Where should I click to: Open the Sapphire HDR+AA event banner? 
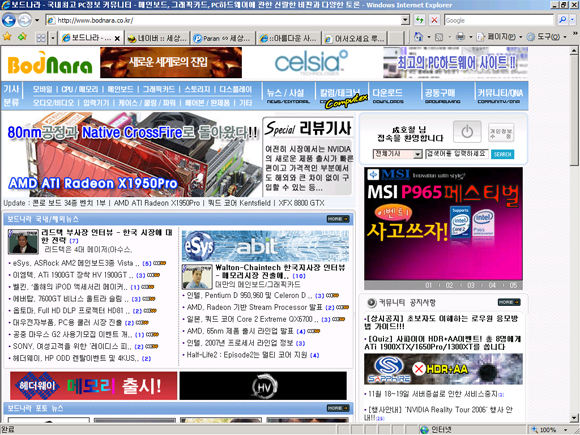point(443,369)
